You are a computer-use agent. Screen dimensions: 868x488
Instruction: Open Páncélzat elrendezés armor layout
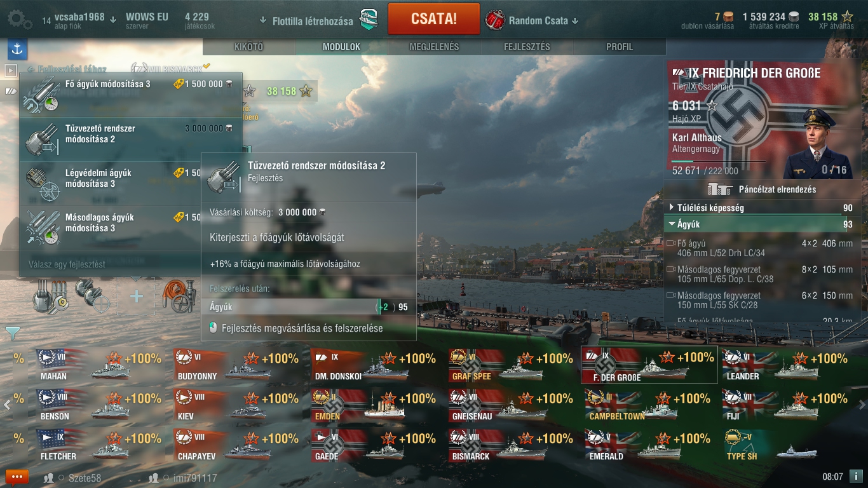tap(761, 189)
